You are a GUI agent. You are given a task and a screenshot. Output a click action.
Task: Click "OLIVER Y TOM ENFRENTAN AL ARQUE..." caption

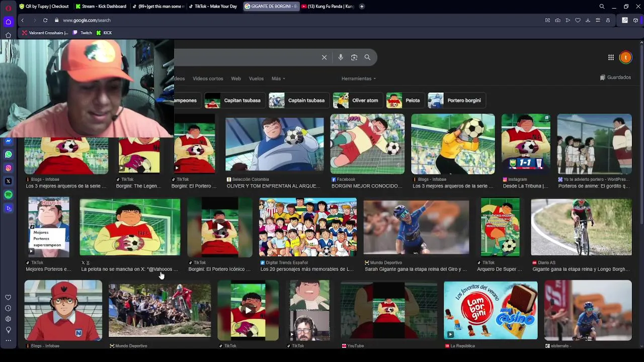273,186
